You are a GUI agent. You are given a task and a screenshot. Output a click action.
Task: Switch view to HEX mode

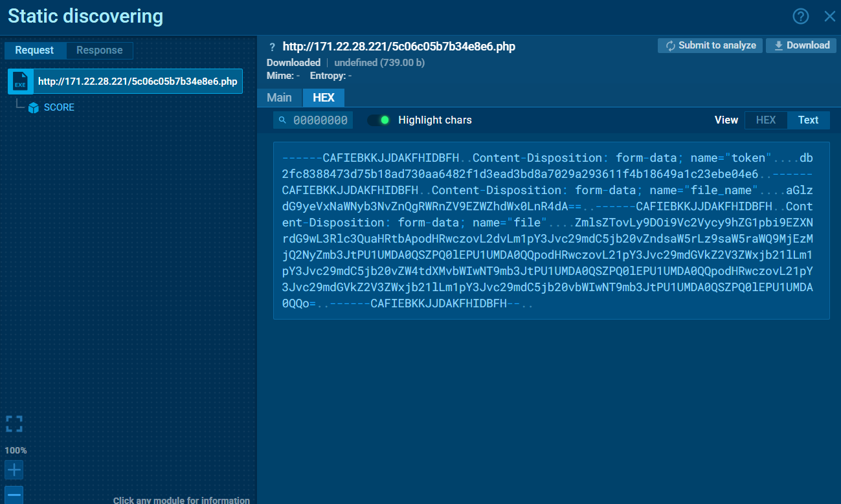(766, 120)
